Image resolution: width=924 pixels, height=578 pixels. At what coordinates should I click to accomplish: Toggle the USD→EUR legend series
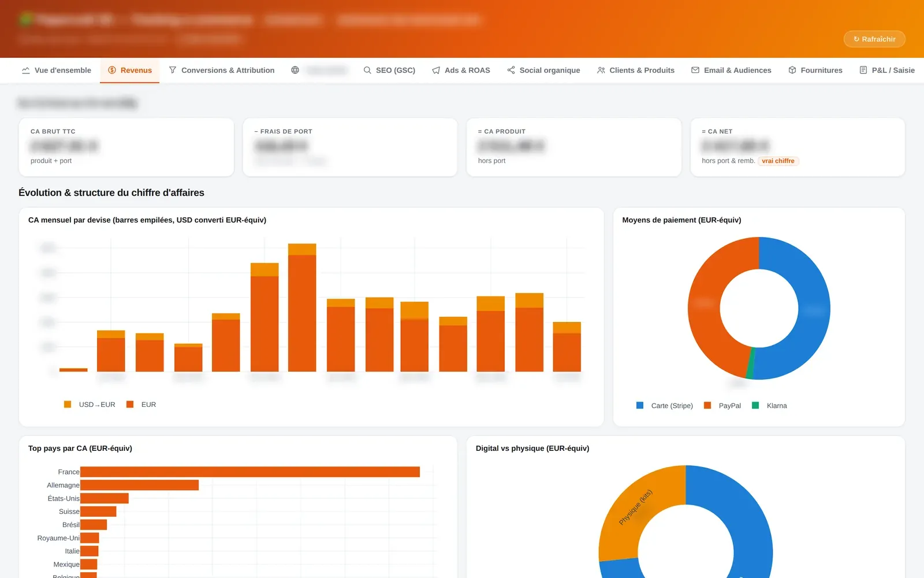(90, 405)
